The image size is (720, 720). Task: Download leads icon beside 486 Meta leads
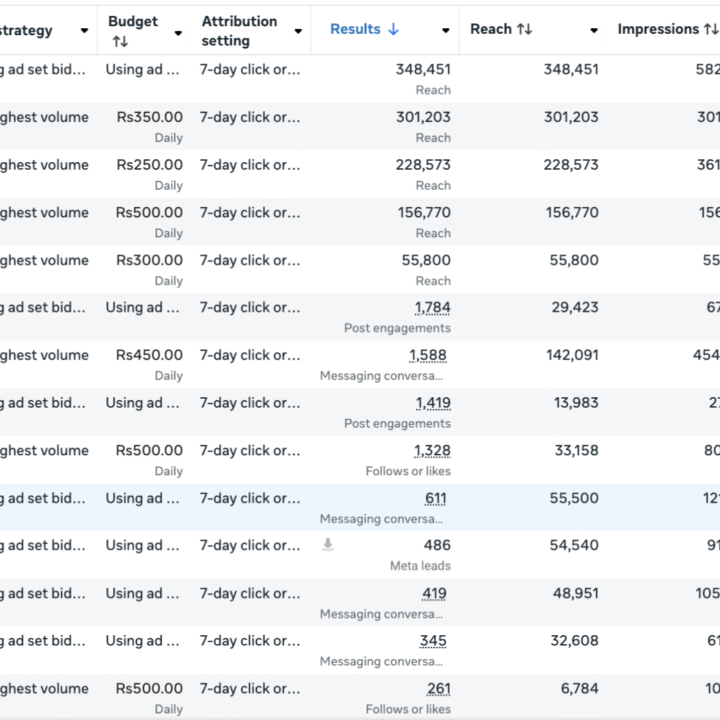click(x=327, y=545)
